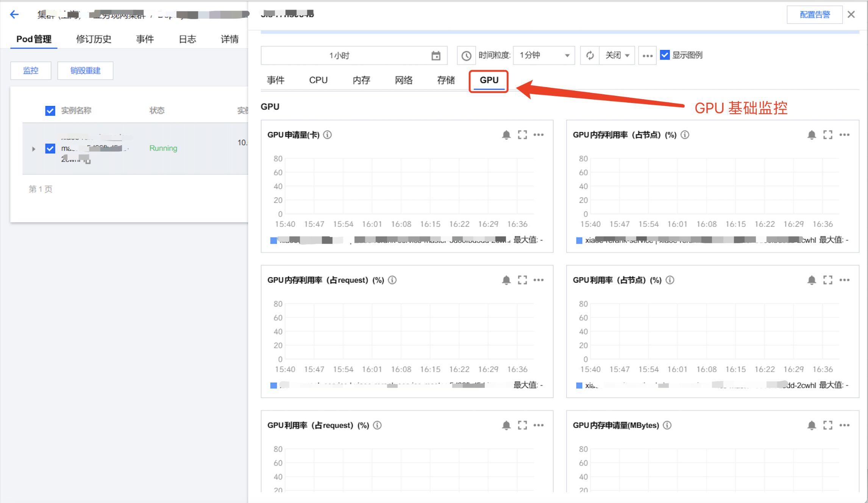Open more menu for GPU内存利用率(占request) chart
Screen dimensions: 868x503
(539, 280)
